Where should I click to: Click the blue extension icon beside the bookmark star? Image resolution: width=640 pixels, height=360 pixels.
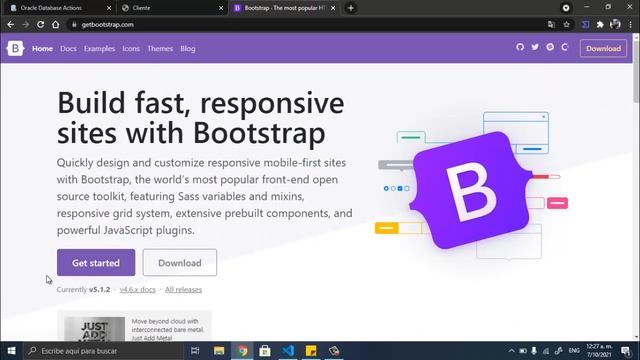[585, 24]
